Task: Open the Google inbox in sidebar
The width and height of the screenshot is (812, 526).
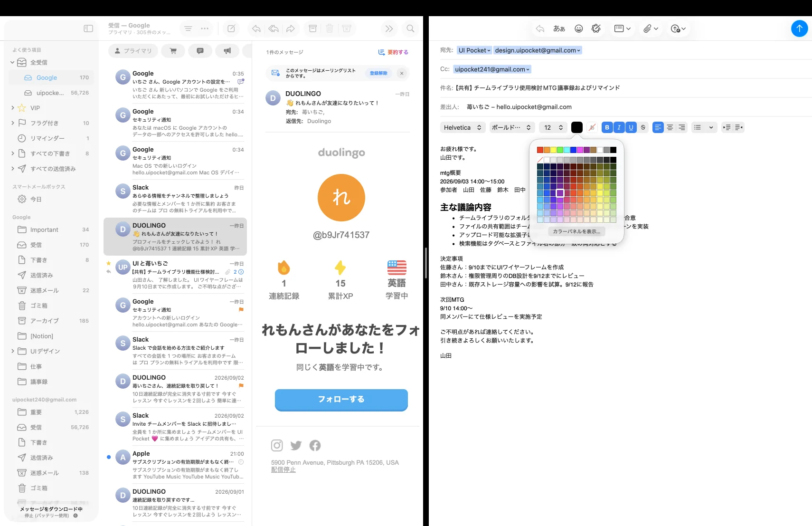Action: click(51, 77)
